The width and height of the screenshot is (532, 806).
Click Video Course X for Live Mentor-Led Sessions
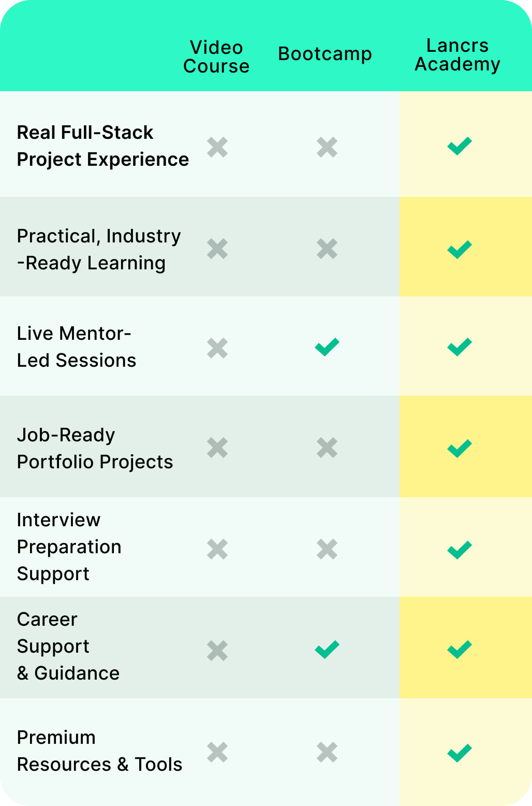tap(217, 348)
